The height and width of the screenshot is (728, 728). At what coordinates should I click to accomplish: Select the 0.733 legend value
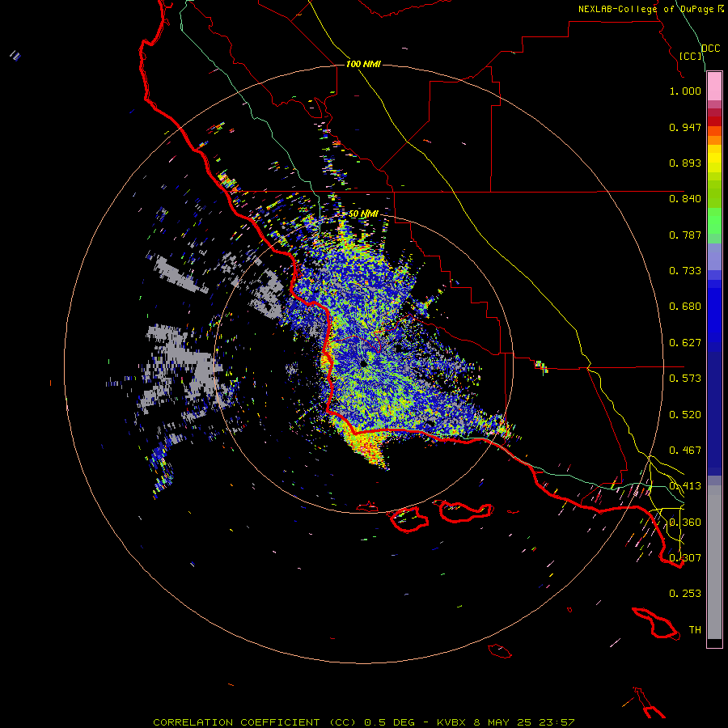coord(685,271)
